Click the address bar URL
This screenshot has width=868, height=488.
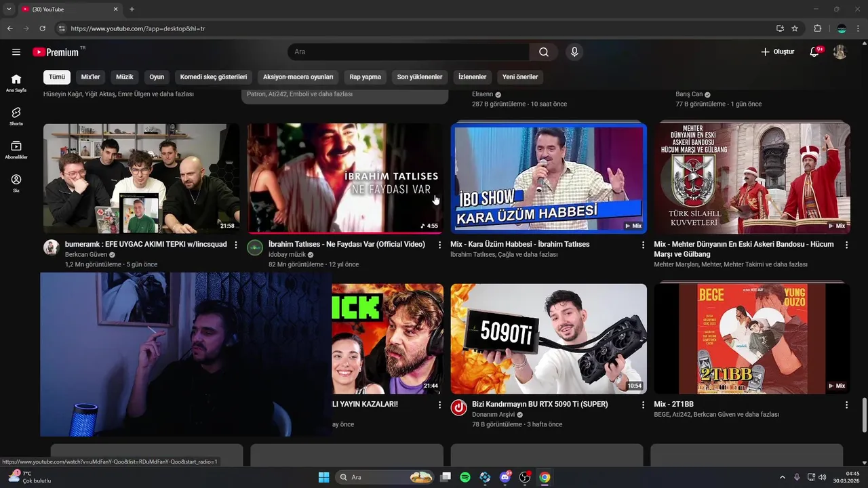click(138, 29)
